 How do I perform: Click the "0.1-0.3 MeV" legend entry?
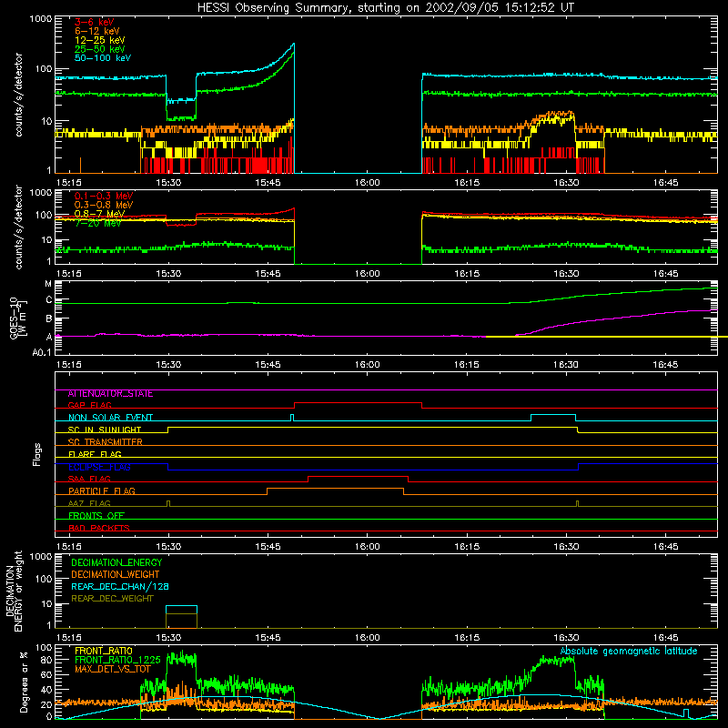pos(104,196)
